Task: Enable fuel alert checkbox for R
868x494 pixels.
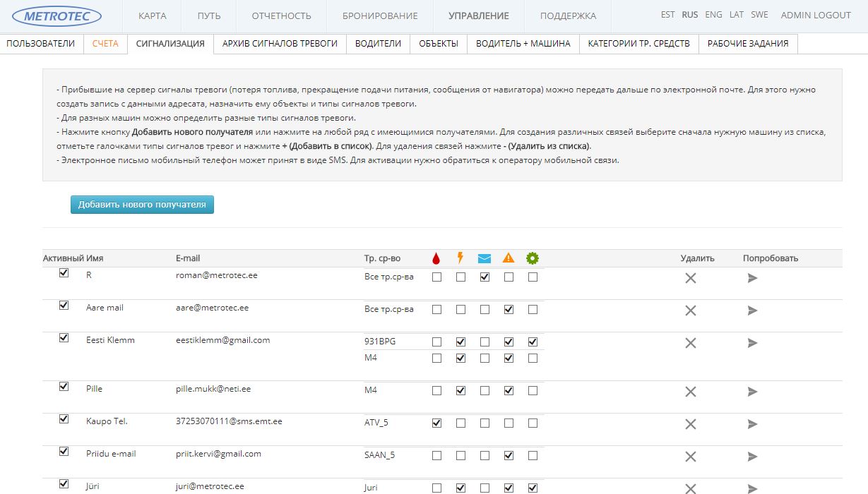Action: (436, 277)
